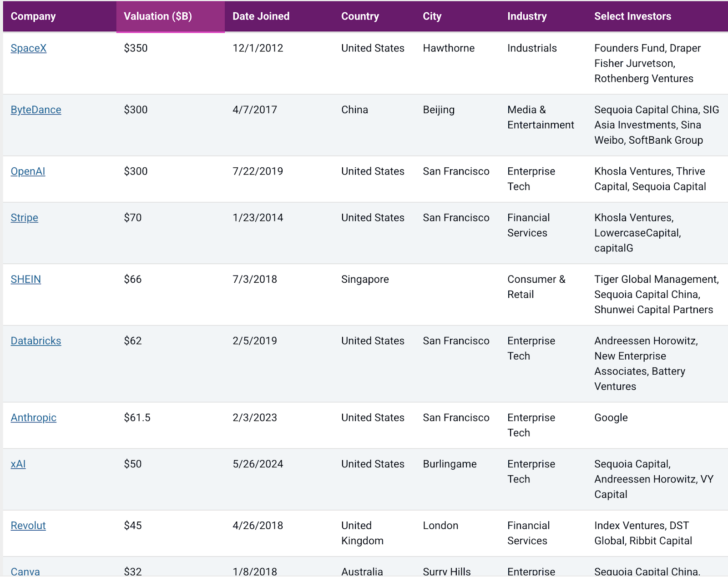Select Stripe valuation $70

[x=133, y=218]
